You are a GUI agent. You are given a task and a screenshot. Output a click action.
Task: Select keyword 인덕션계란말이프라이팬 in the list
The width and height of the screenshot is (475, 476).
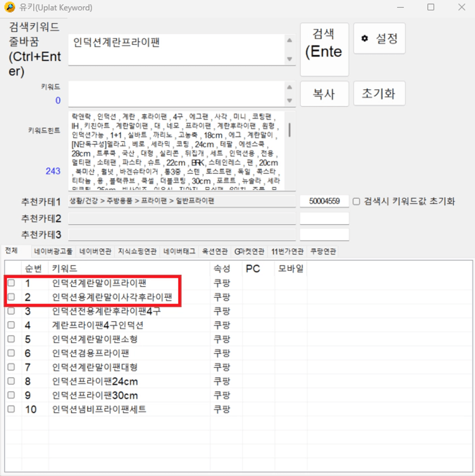tap(99, 283)
